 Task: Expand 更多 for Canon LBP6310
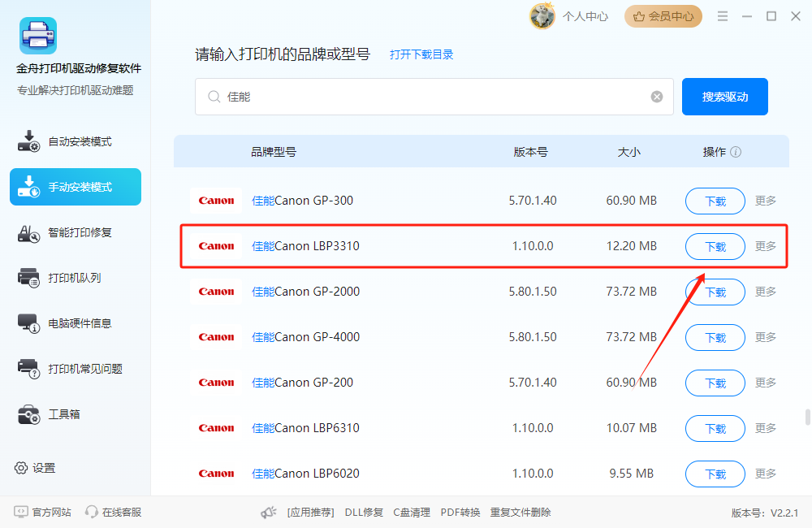coord(766,428)
